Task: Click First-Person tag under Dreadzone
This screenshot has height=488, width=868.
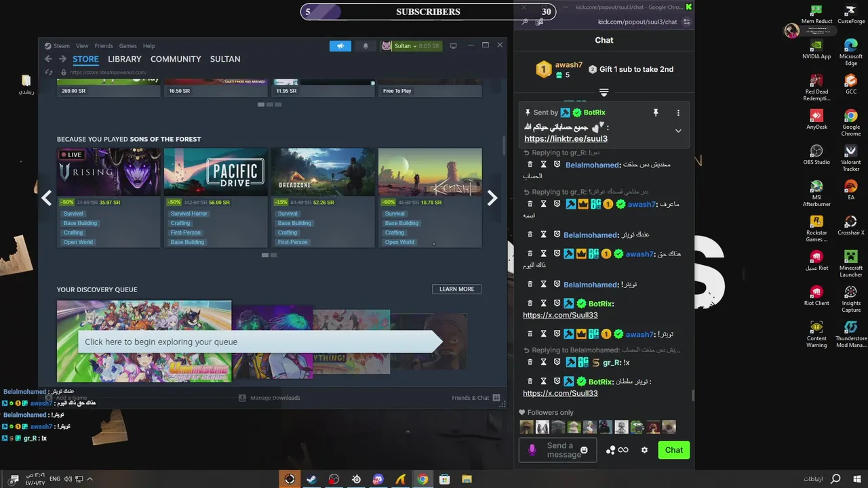Action: point(293,242)
